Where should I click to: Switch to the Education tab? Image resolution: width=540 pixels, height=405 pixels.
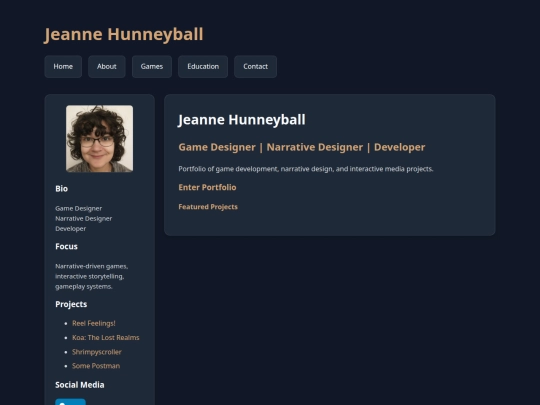pos(203,66)
